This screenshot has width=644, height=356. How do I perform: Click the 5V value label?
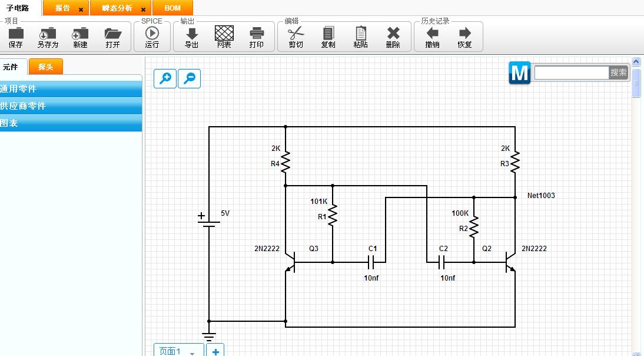225,213
